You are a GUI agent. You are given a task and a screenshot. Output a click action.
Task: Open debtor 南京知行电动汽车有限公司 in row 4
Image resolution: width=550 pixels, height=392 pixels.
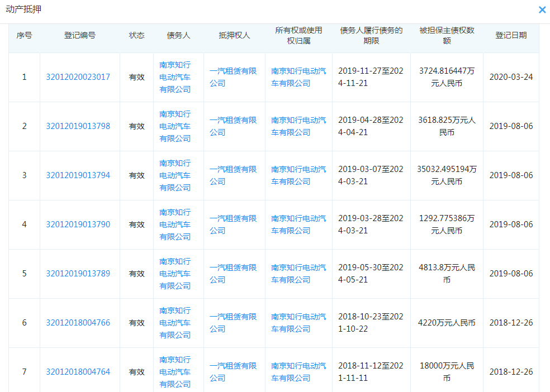coord(175,224)
